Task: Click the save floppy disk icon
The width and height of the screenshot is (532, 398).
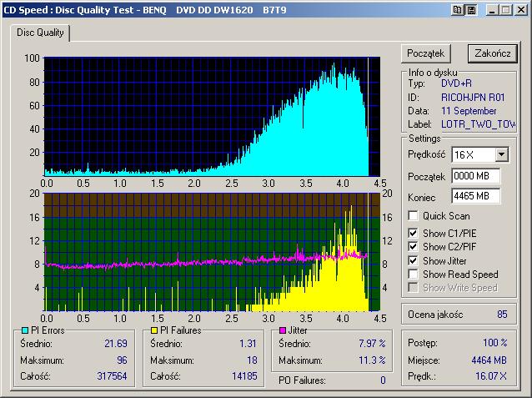Action: pyautogui.click(x=471, y=10)
